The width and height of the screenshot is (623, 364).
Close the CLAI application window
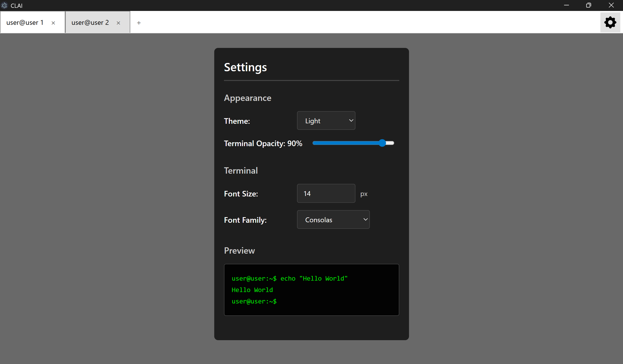point(611,5)
